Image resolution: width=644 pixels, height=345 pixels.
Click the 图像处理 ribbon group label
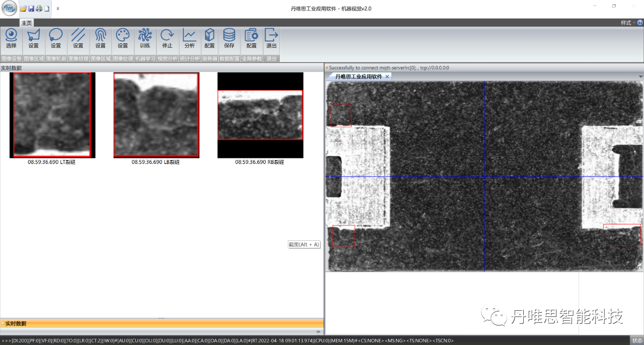[123, 58]
